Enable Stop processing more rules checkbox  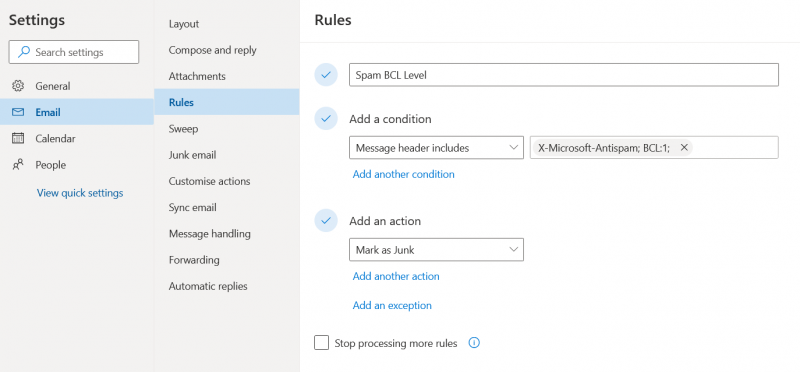[321, 343]
